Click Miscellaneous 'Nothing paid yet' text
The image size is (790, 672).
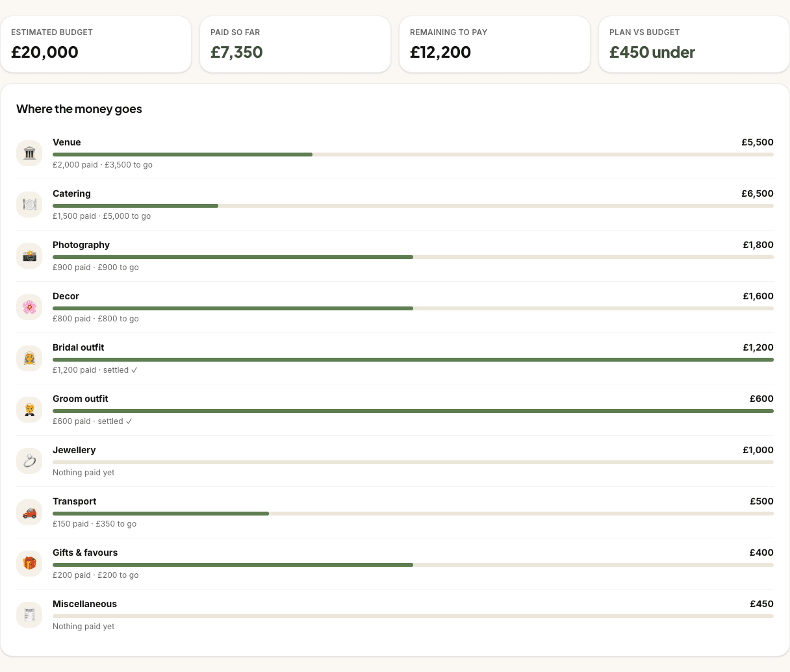tap(83, 627)
